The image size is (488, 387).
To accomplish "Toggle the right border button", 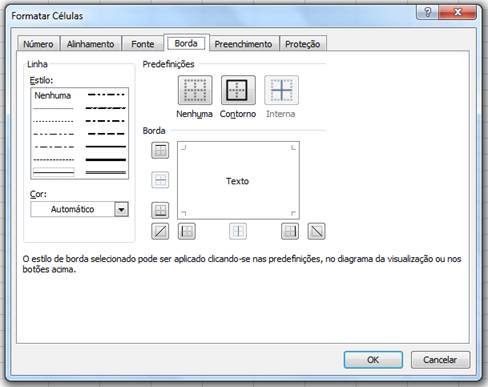I will (290, 231).
